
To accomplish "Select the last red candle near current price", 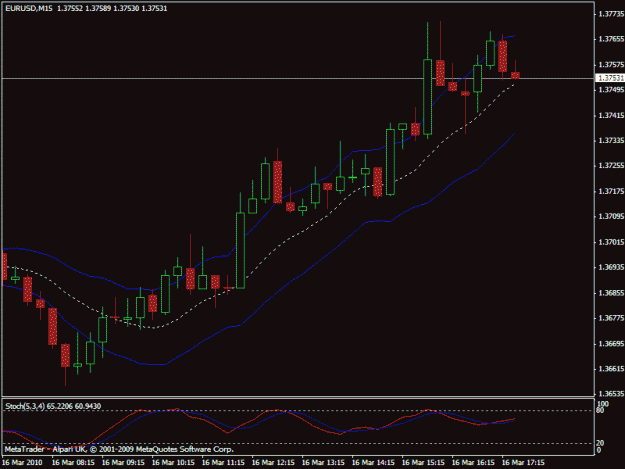I will pos(515,75).
